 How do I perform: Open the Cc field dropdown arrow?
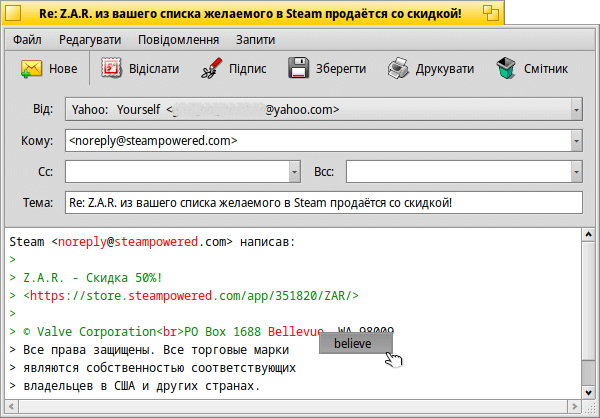pos(294,172)
